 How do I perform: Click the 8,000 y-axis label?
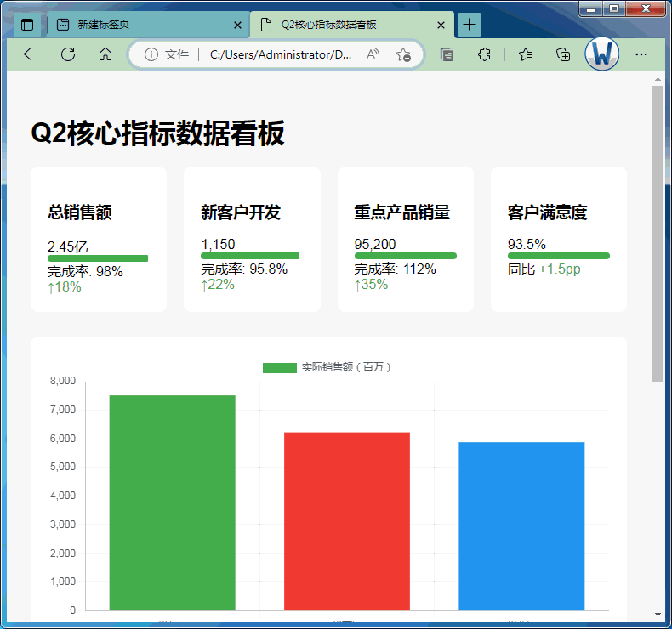click(63, 381)
